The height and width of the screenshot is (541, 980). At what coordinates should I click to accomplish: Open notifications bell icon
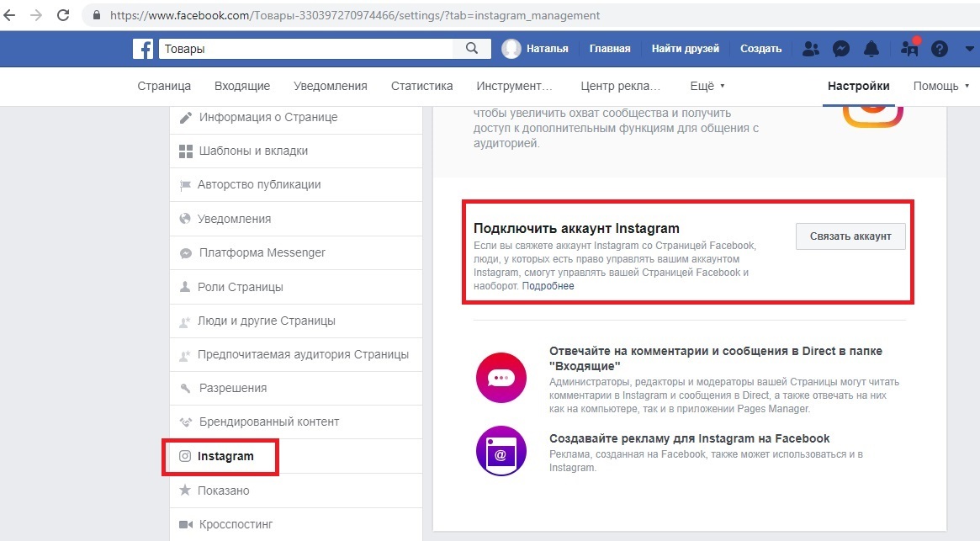click(x=871, y=49)
